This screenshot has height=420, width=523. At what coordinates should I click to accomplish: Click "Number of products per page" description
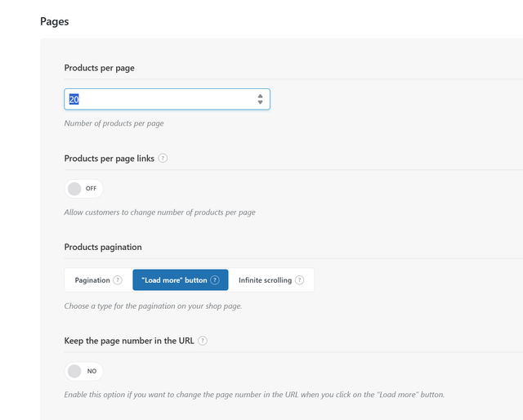pyautogui.click(x=114, y=123)
